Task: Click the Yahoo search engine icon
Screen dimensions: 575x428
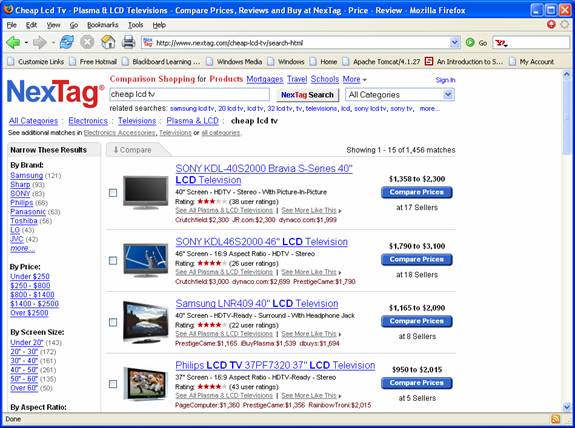Action: pos(501,43)
